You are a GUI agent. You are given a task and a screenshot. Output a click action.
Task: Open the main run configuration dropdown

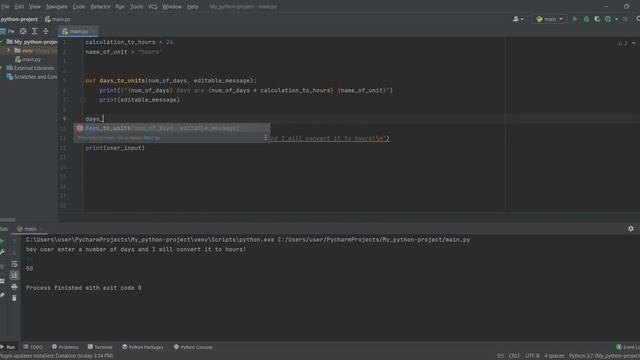pos(549,19)
